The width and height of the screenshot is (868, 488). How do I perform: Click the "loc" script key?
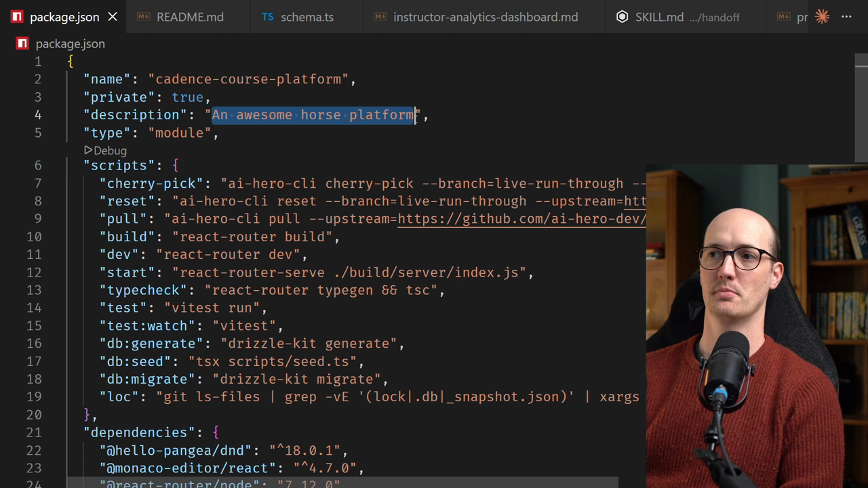pos(119,397)
